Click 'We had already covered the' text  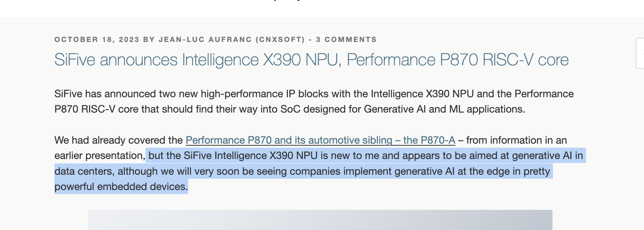(x=118, y=140)
